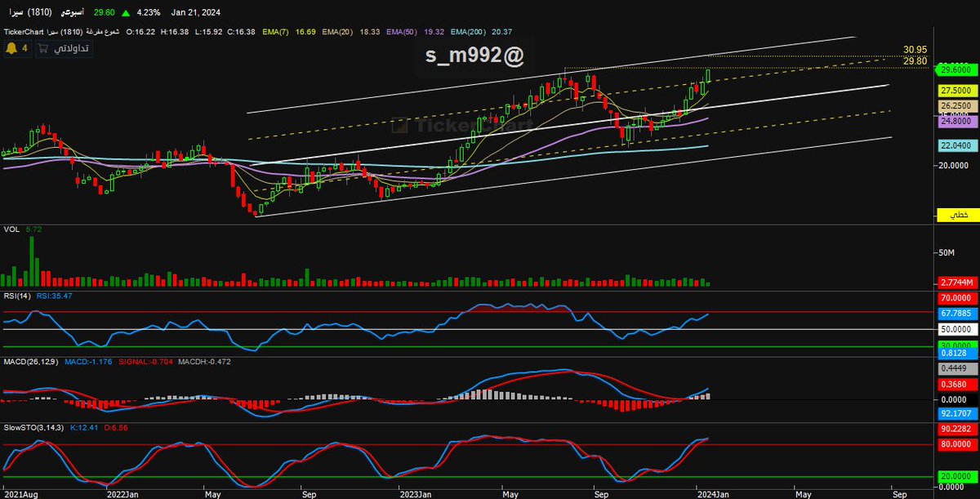Screen dimensions: 980x499
Task: Click the 4.23% change value
Action: tap(150, 12)
